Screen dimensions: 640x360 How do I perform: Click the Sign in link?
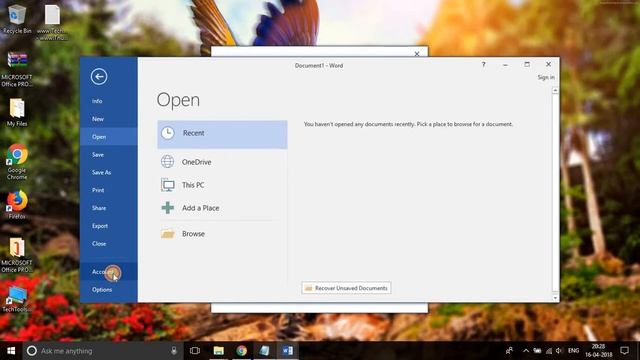pos(546,77)
